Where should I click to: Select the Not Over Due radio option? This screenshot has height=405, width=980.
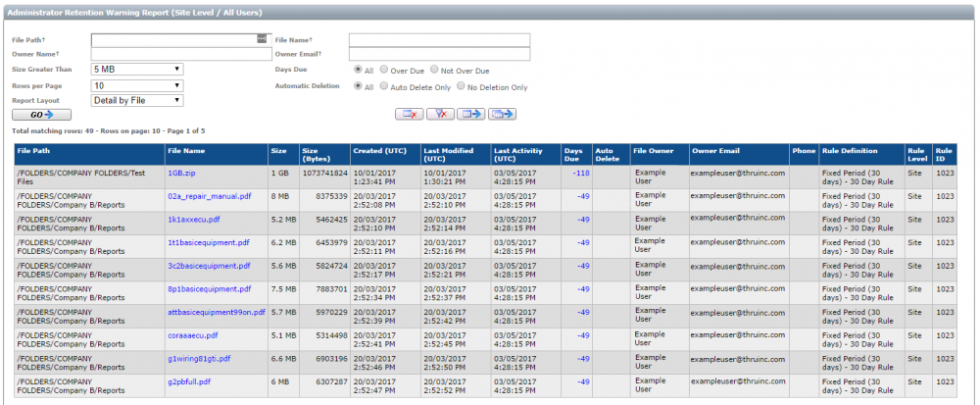(435, 71)
